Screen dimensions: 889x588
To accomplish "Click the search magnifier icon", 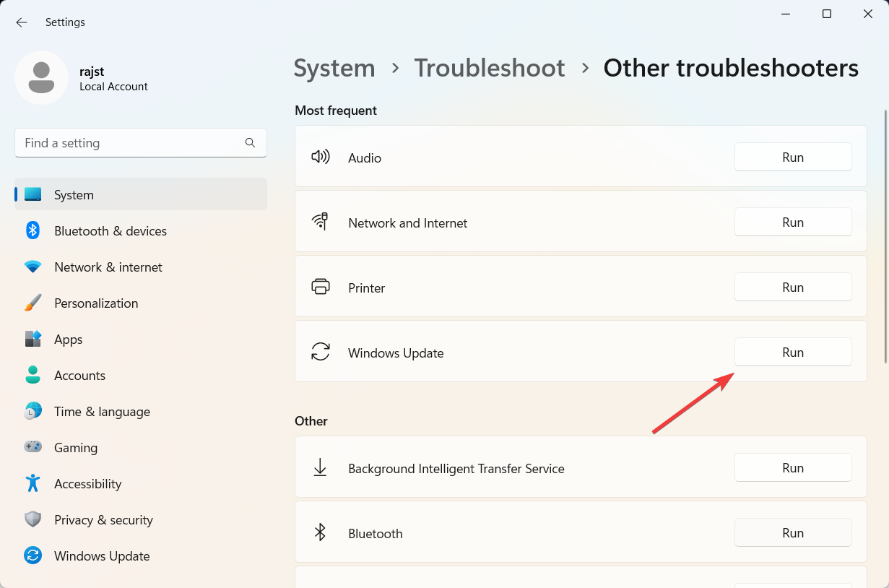I will point(250,143).
